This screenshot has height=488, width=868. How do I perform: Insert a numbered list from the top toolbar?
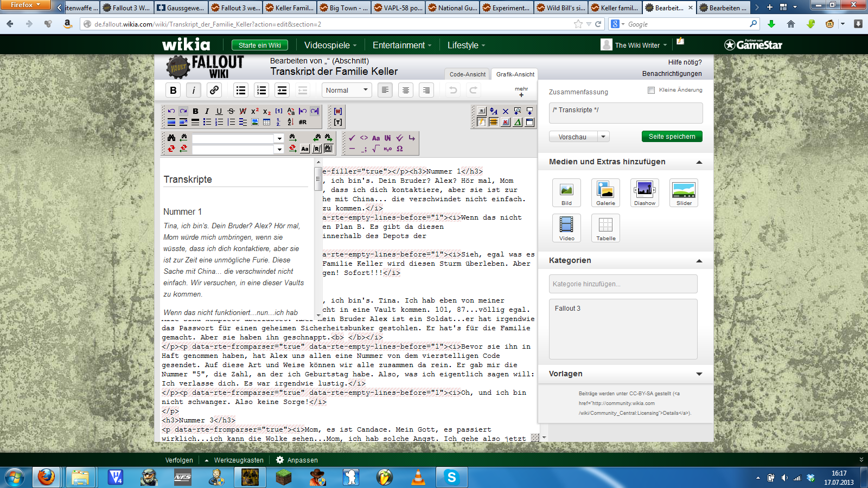coord(261,91)
